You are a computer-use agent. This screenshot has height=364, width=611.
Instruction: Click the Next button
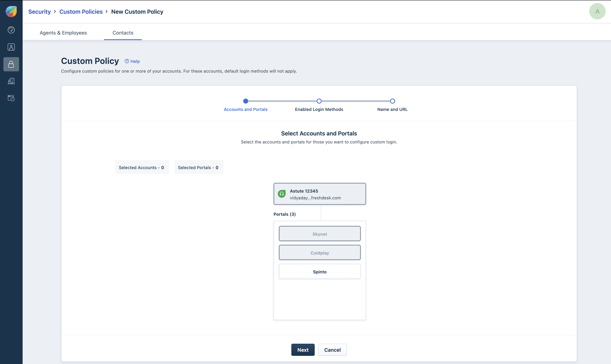point(303,350)
